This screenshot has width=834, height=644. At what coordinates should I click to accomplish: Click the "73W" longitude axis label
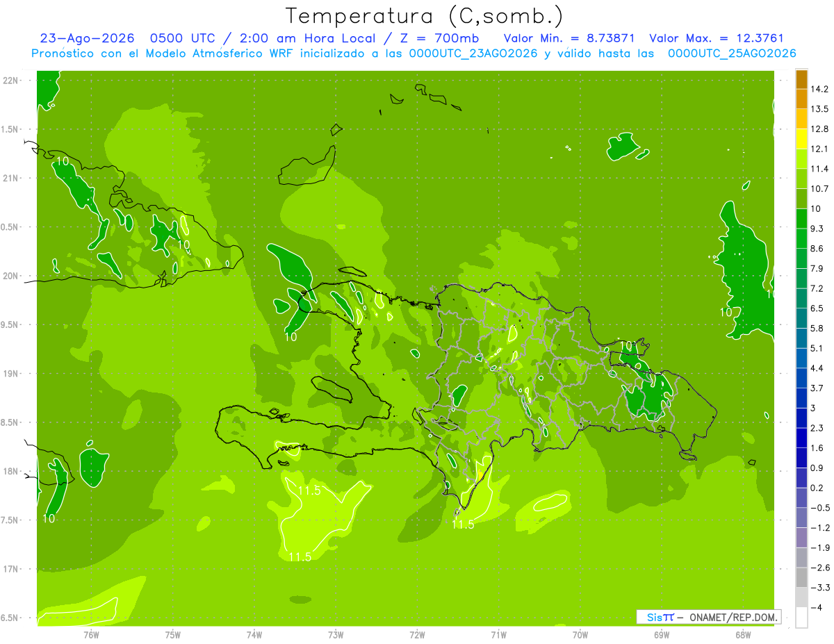(x=336, y=634)
